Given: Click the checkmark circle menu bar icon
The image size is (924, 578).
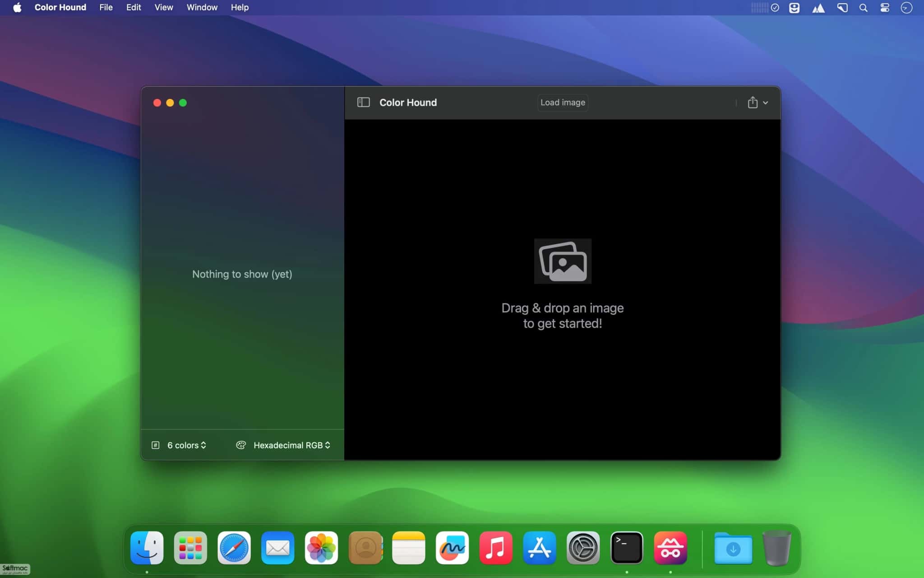Looking at the screenshot, I should pyautogui.click(x=775, y=8).
